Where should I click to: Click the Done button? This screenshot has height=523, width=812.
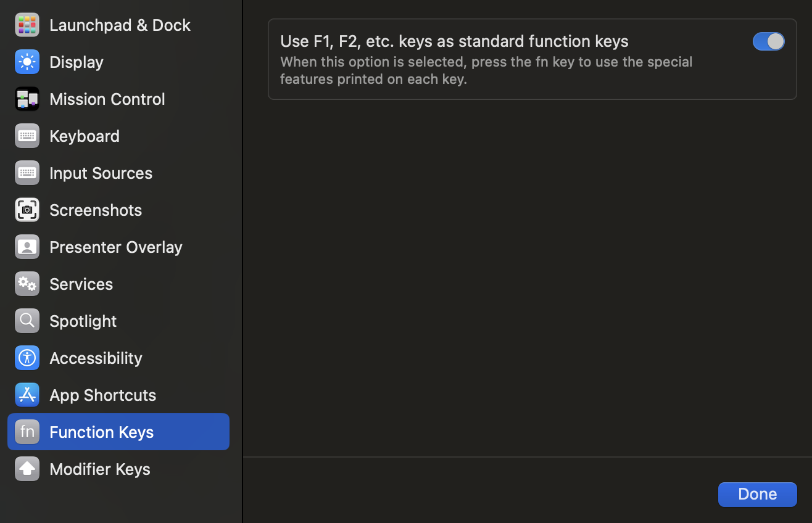(757, 494)
